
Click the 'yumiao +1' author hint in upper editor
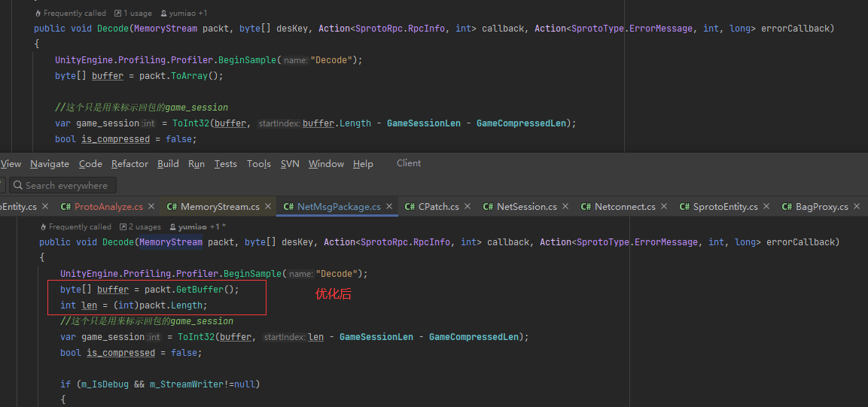(187, 14)
